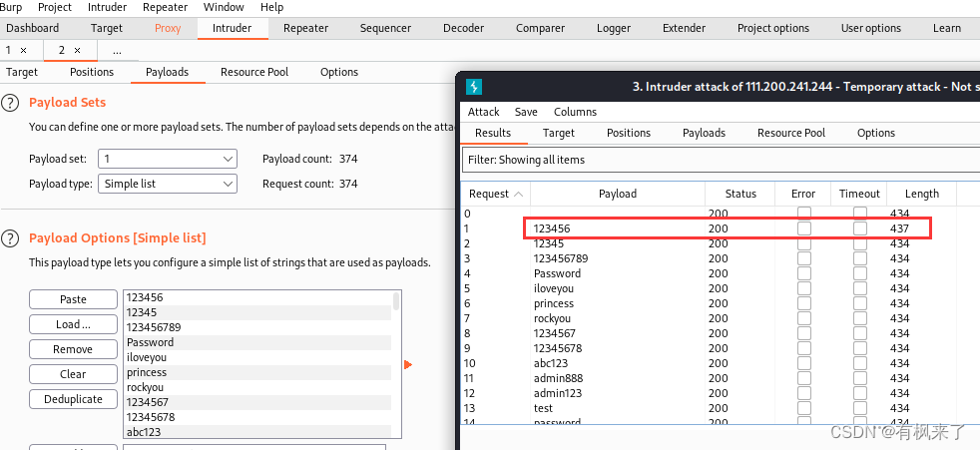The image size is (980, 450).
Task: Sort results by Payload column header
Action: 618,194
